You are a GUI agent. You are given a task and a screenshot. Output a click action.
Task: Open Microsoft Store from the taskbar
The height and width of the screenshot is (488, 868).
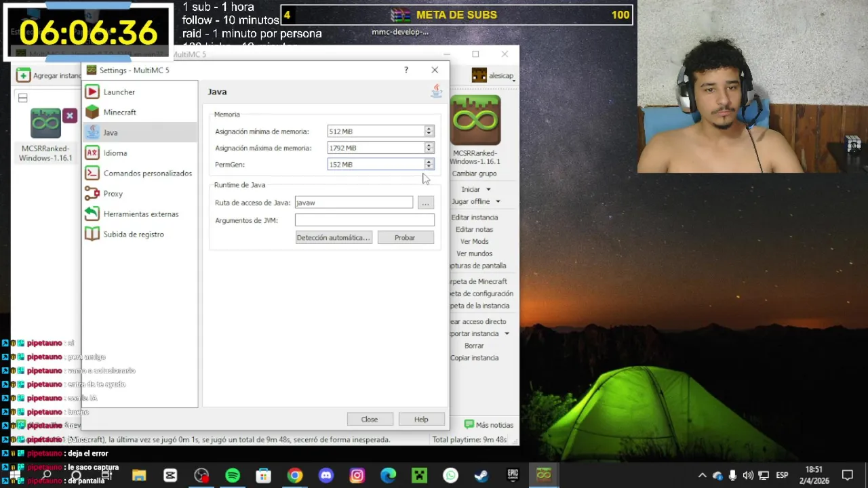click(264, 476)
